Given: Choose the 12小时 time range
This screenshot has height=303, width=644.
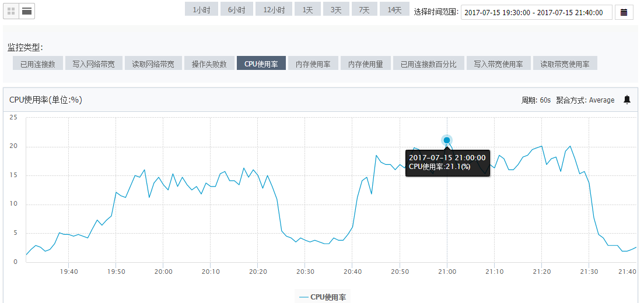Looking at the screenshot, I should point(274,10).
